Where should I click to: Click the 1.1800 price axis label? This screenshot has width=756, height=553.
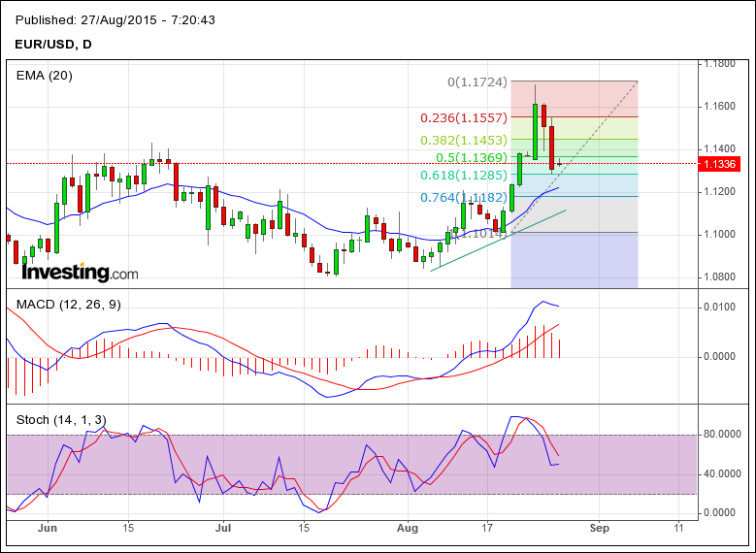tap(719, 64)
